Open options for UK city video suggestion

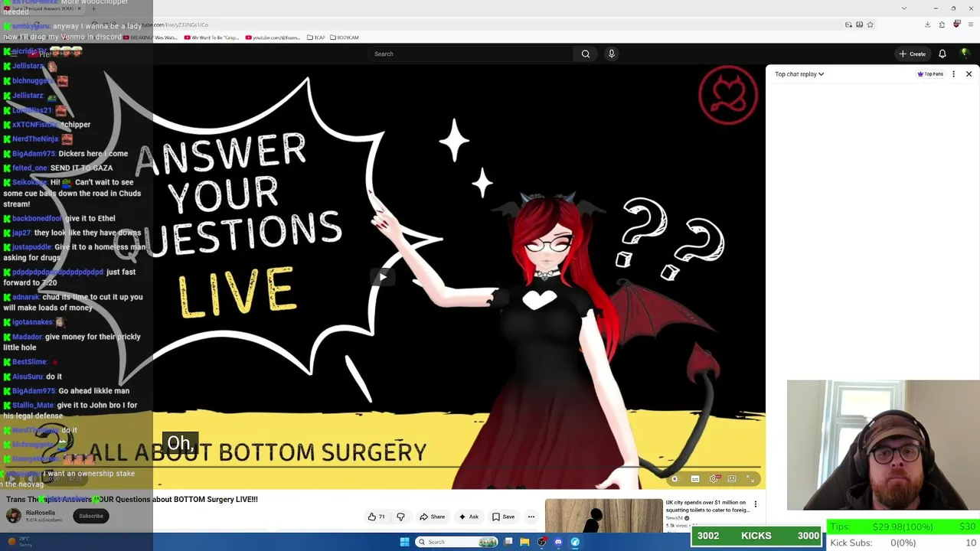(x=756, y=504)
